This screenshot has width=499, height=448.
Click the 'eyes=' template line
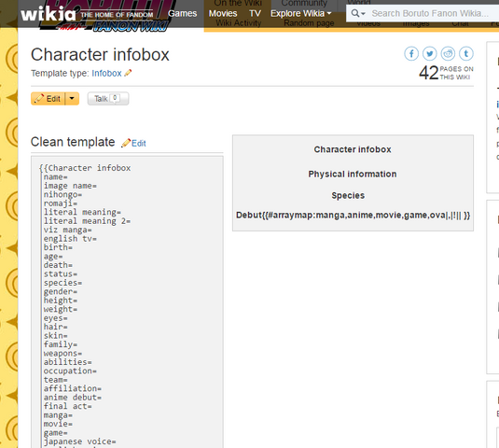point(56,318)
